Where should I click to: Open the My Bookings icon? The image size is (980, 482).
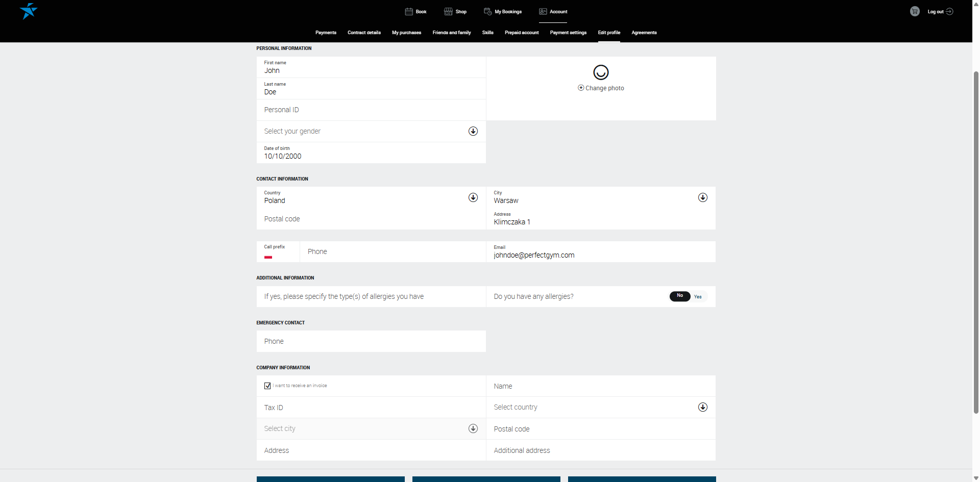[487, 11]
